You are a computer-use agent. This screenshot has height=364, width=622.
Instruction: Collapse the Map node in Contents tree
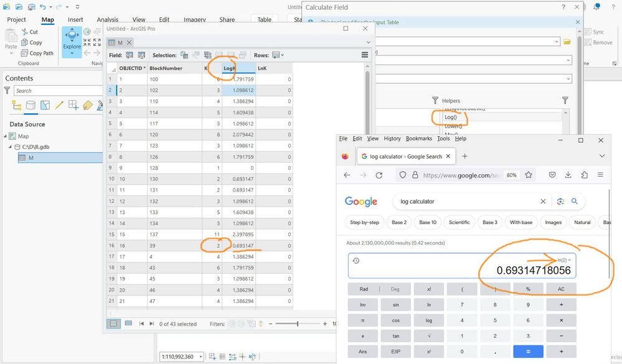[x=5, y=136]
